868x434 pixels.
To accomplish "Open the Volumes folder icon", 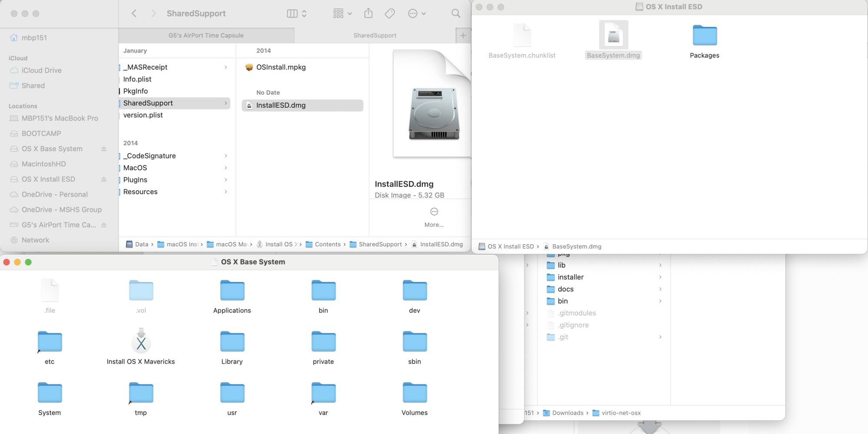I will tap(414, 393).
